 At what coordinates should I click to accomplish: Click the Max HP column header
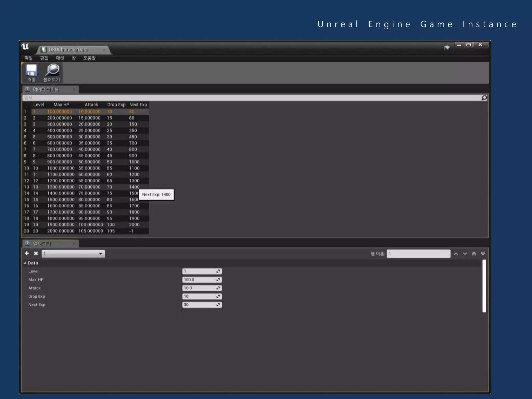coord(61,105)
